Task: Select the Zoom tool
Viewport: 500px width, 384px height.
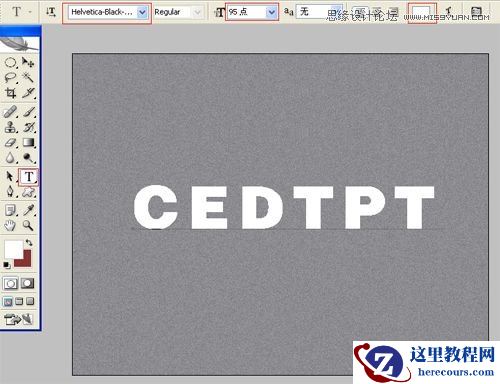Action: [28, 226]
